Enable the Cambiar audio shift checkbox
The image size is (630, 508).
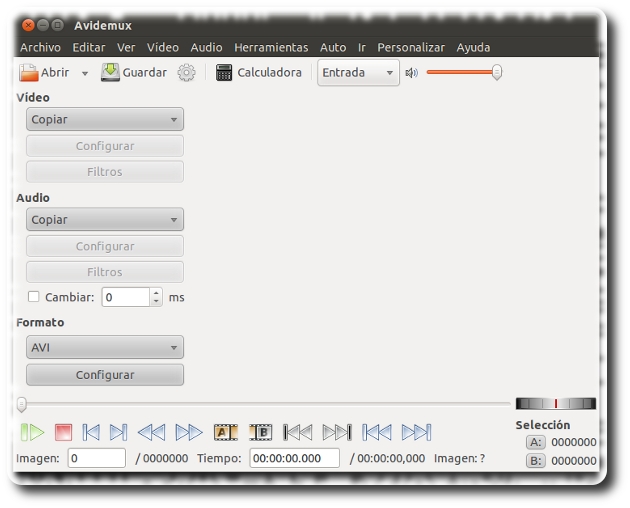pyautogui.click(x=33, y=297)
